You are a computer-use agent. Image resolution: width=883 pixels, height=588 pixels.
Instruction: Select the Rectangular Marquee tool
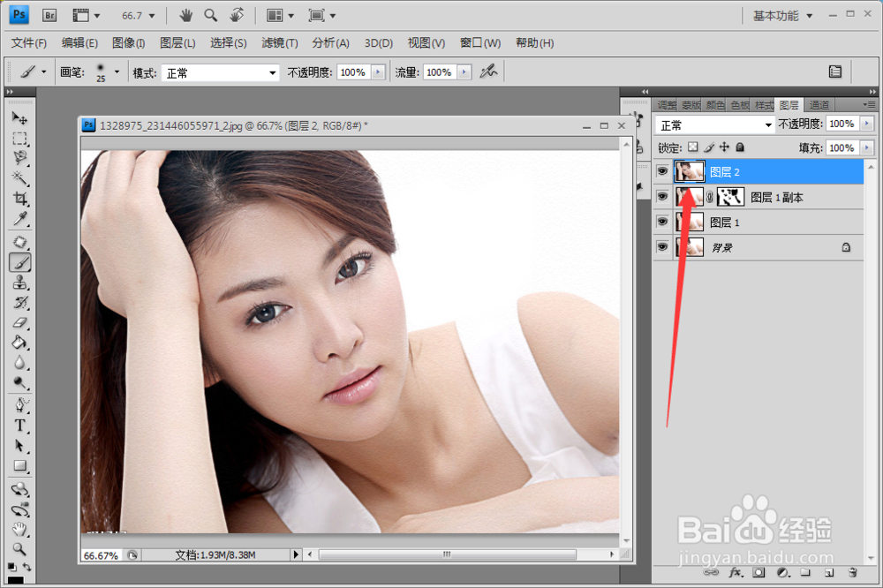[x=19, y=138]
